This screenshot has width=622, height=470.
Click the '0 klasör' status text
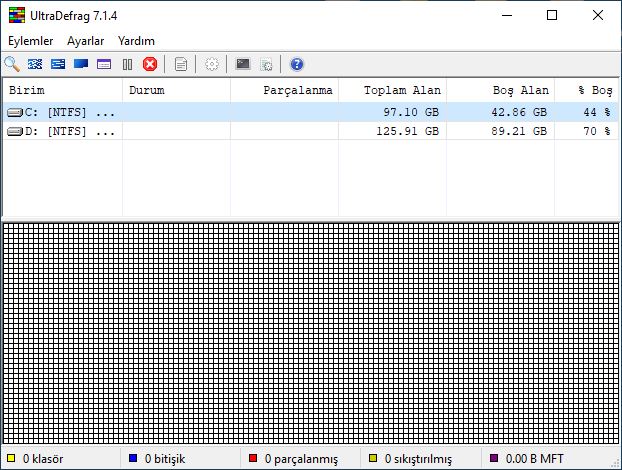pos(43,459)
